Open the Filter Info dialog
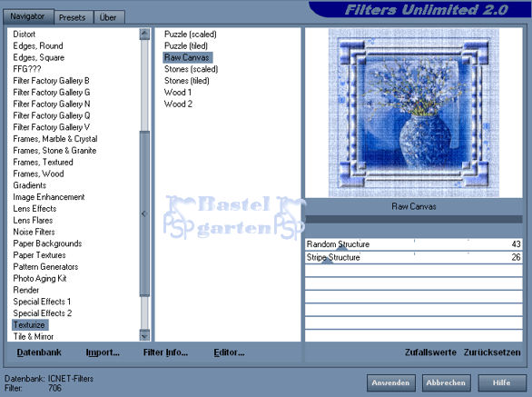Screen dimensions: 532x397 coord(165,352)
